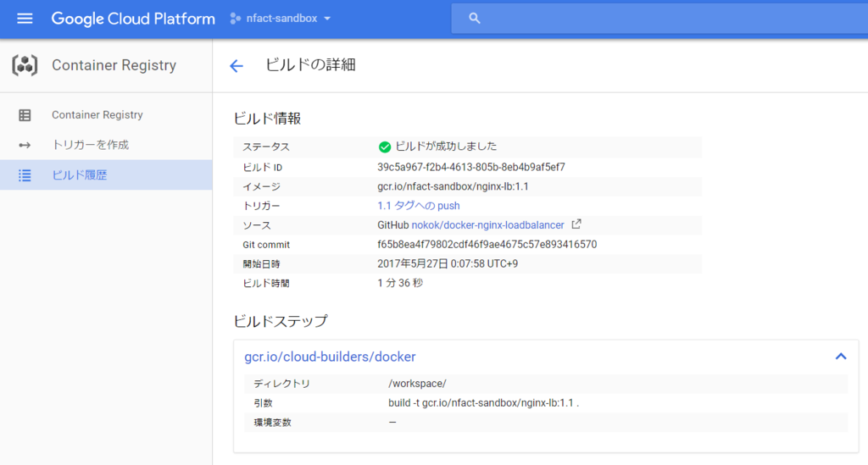Open the hamburger navigation menu
Screen dimensions: 868x465
[25, 19]
